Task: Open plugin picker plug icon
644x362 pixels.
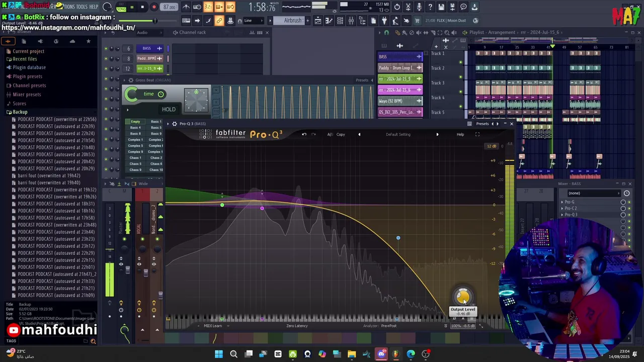Action: tap(384, 21)
